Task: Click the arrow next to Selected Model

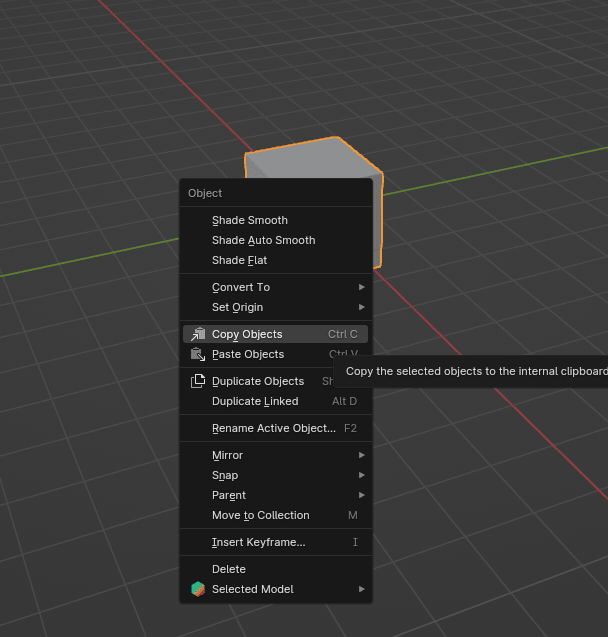Action: click(x=361, y=589)
